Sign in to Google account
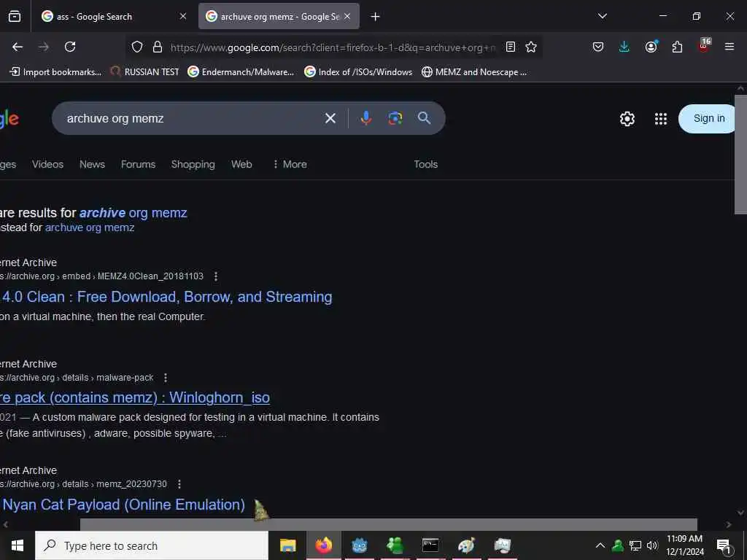The width and height of the screenshot is (747, 560). point(708,119)
